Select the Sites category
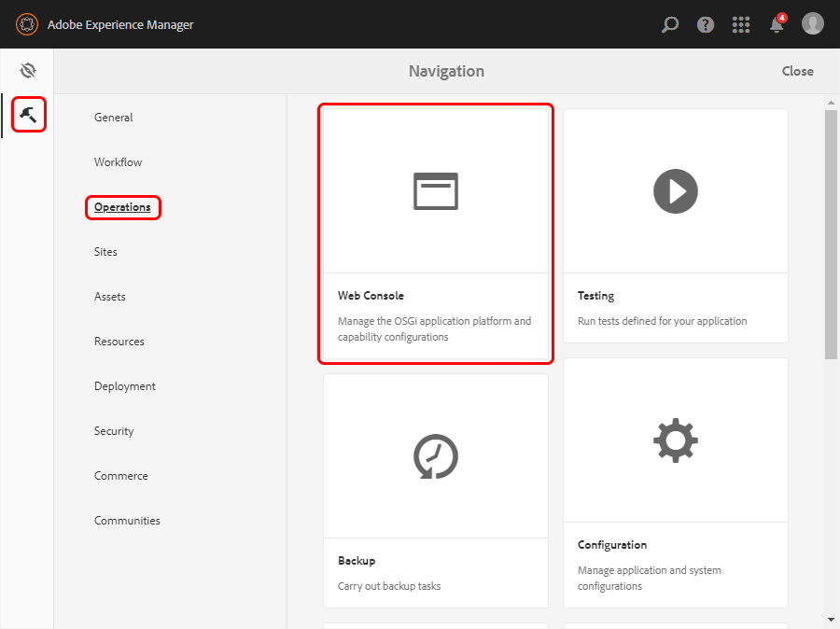The width and height of the screenshot is (840, 629). click(x=105, y=252)
